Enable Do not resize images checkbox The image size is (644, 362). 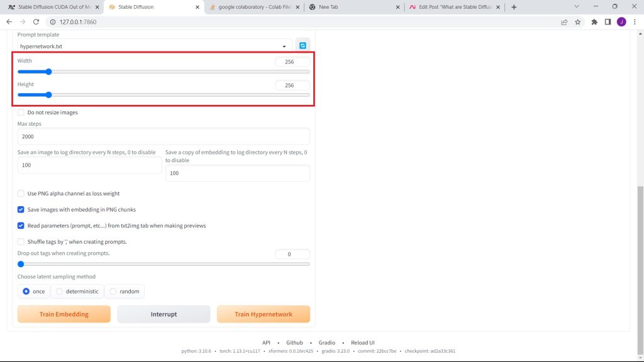point(21,112)
